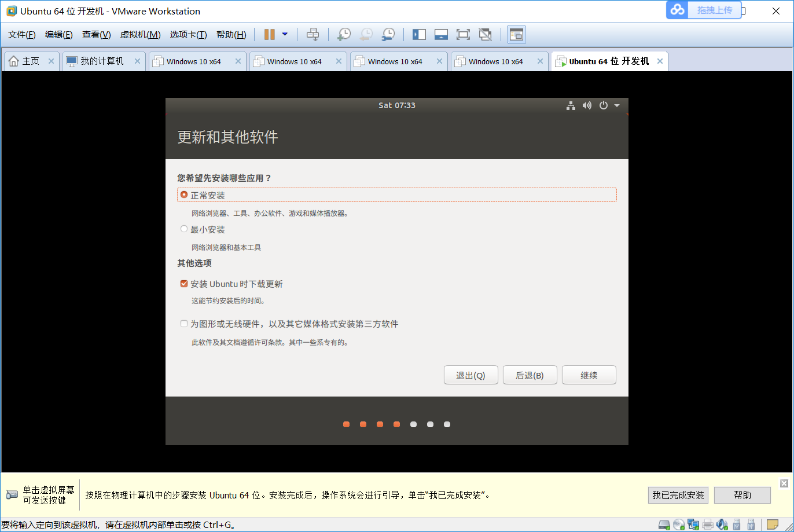The height and width of the screenshot is (532, 794).
Task: Toggle the library sidebar panel icon
Action: (x=419, y=35)
